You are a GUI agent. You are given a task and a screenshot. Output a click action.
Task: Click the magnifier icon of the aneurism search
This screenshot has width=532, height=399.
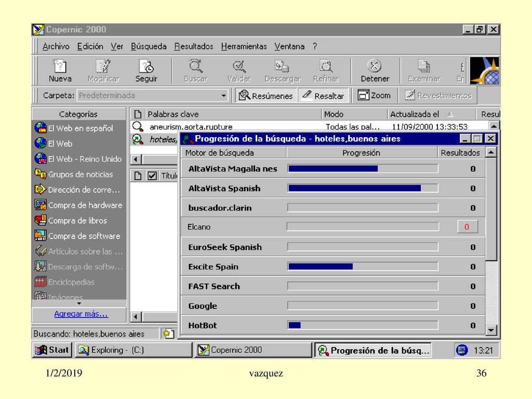tap(138, 127)
